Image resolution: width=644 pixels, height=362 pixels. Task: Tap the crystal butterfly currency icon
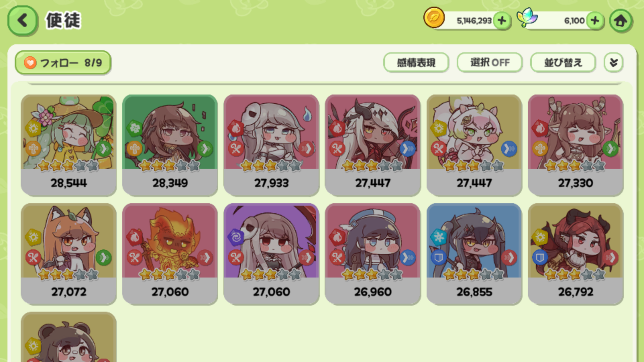coord(527,17)
